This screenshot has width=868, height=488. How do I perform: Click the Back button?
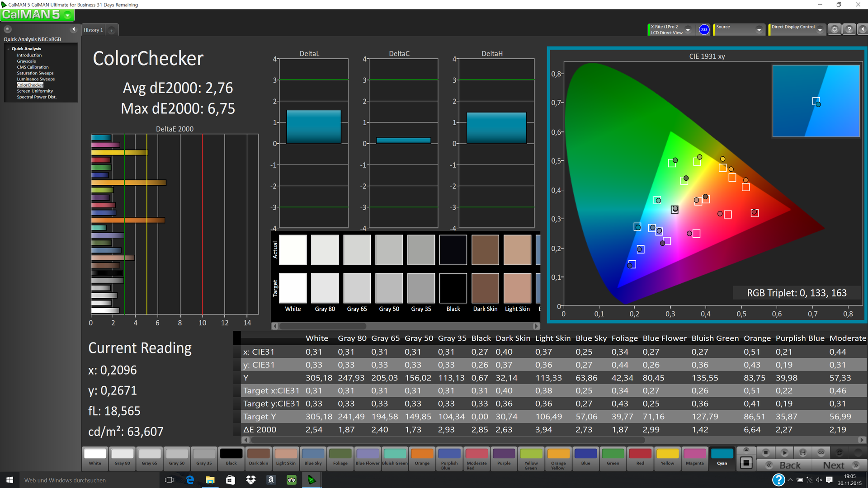click(x=784, y=465)
